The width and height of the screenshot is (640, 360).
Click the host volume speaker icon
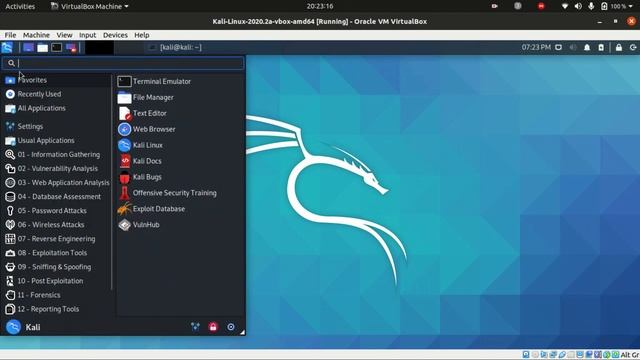click(578, 6)
